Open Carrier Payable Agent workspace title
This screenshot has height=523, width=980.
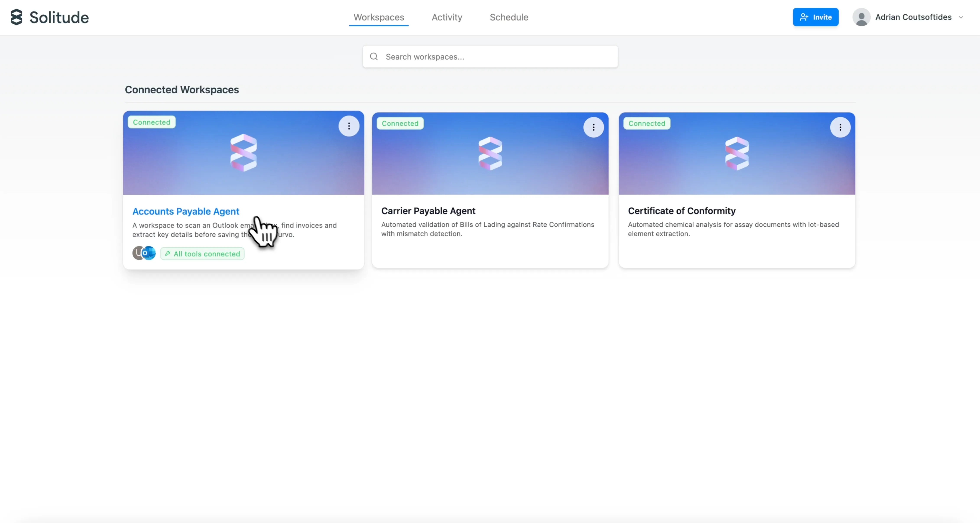(x=428, y=211)
